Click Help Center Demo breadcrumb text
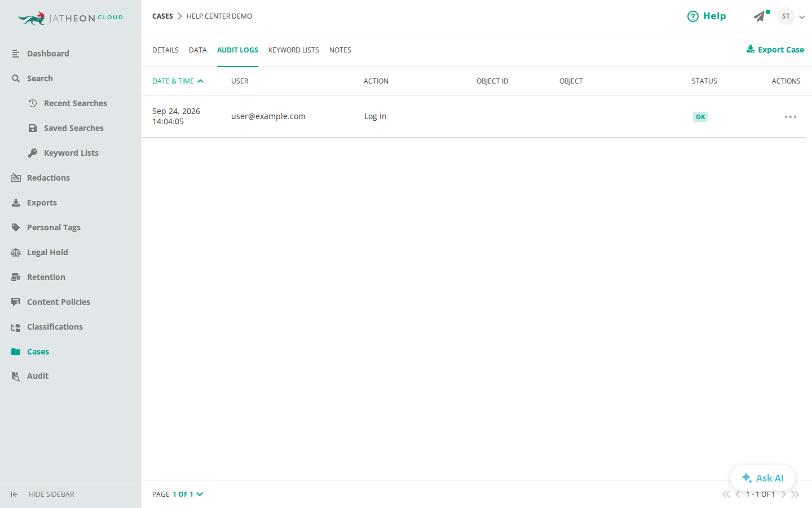Viewport: 812px width, 508px height. tap(219, 16)
